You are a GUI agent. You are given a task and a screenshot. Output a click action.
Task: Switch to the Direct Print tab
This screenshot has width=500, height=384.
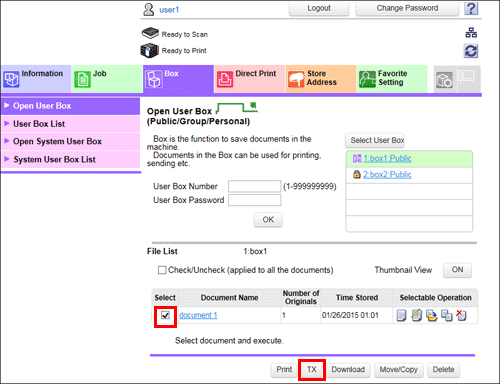pyautogui.click(x=250, y=79)
